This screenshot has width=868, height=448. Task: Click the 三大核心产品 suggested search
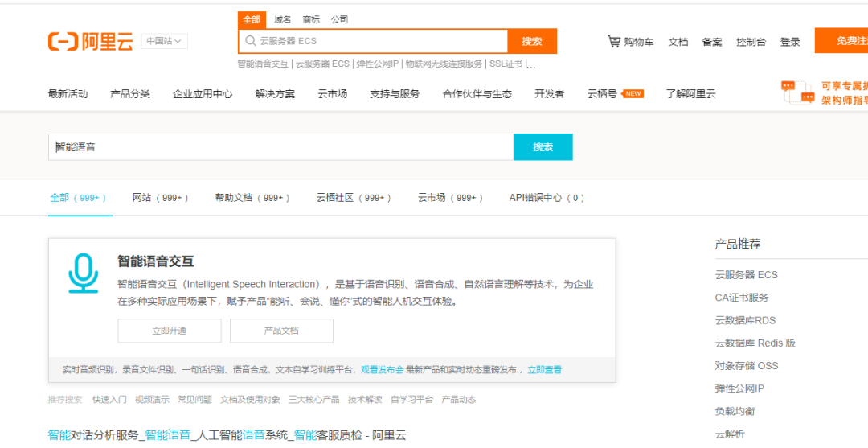tap(314, 400)
